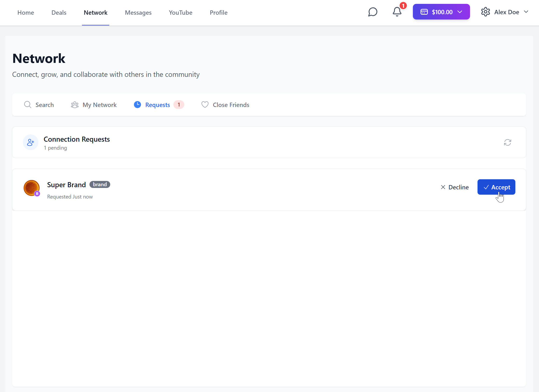This screenshot has width=539, height=392.
Task: Go to the Home page
Action: 26,13
